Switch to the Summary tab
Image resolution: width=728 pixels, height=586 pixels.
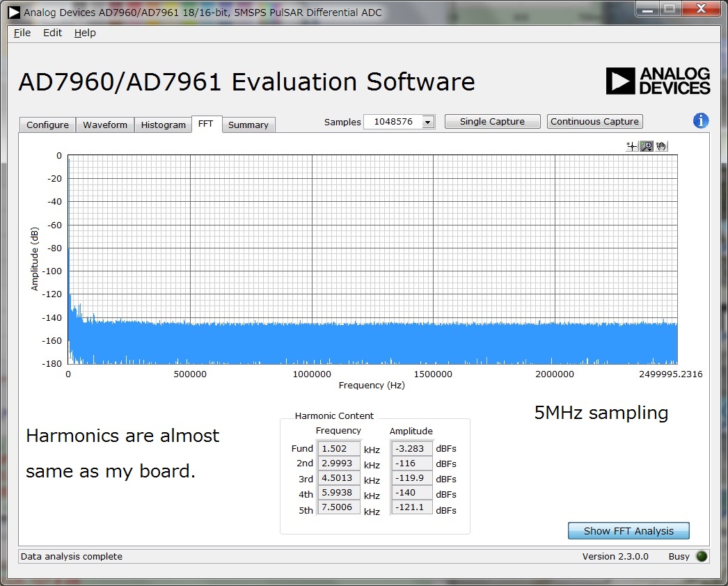(248, 125)
